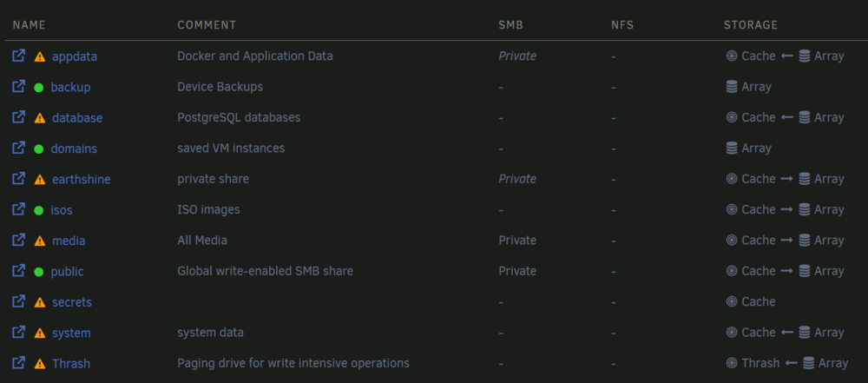This screenshot has height=383, width=868.
Task: Click the orange warning triangle for database
Action: pos(40,118)
